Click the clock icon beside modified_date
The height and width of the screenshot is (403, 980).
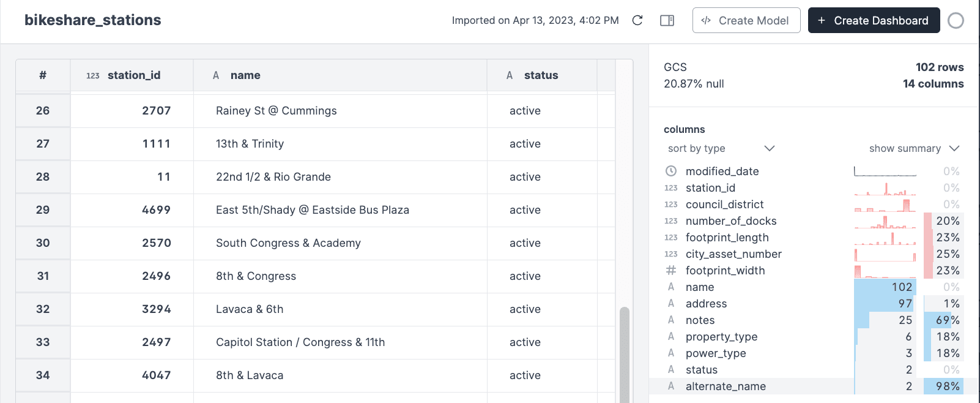(671, 171)
